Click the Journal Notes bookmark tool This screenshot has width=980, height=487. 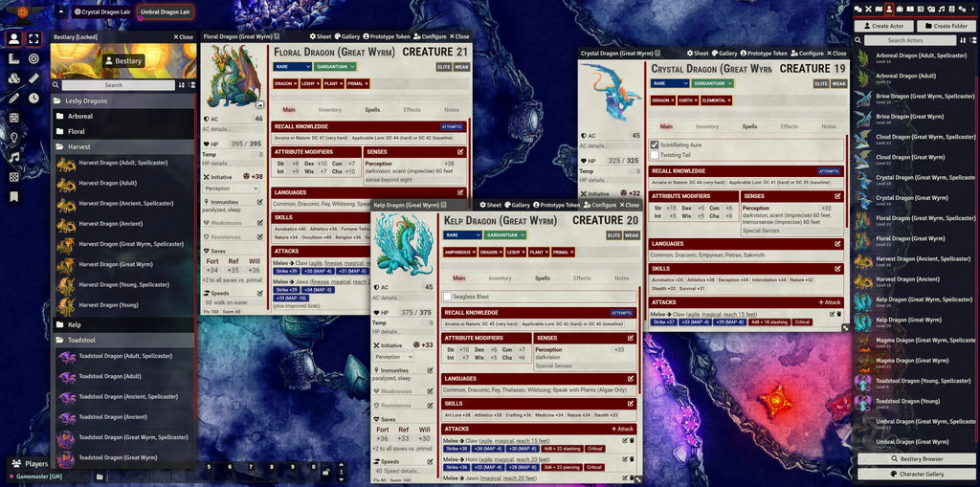14,196
